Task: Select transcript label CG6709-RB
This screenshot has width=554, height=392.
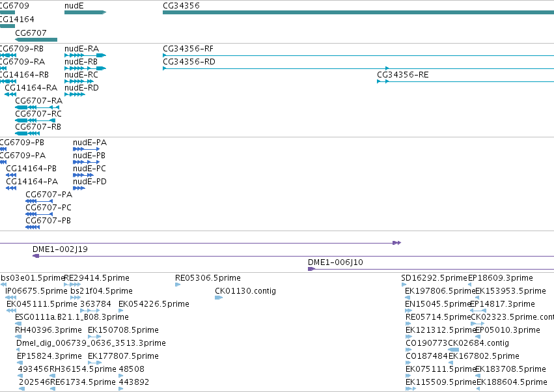Action: 21,48
